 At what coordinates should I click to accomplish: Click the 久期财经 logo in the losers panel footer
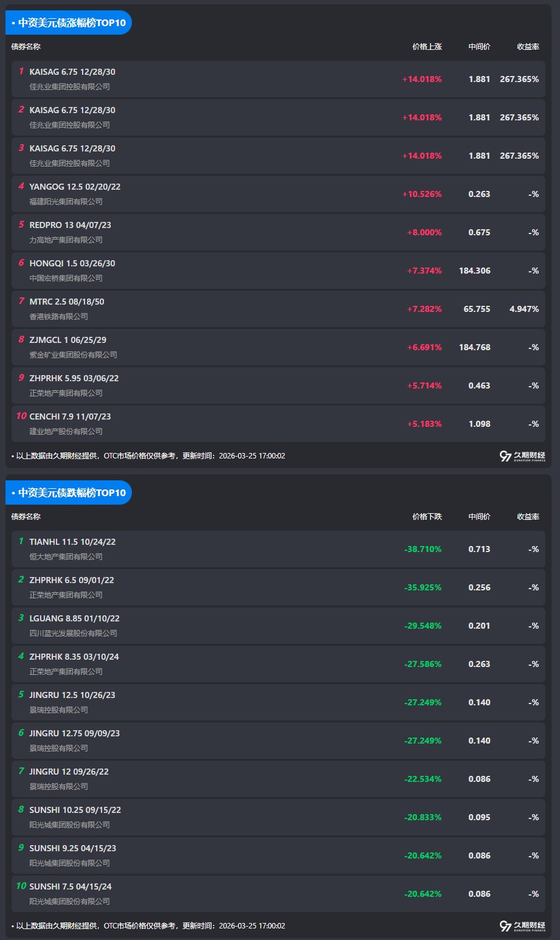tap(522, 926)
